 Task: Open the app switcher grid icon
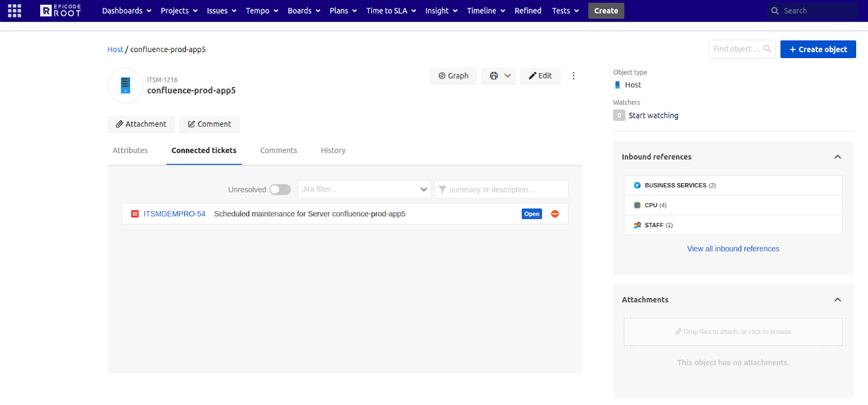(15, 11)
